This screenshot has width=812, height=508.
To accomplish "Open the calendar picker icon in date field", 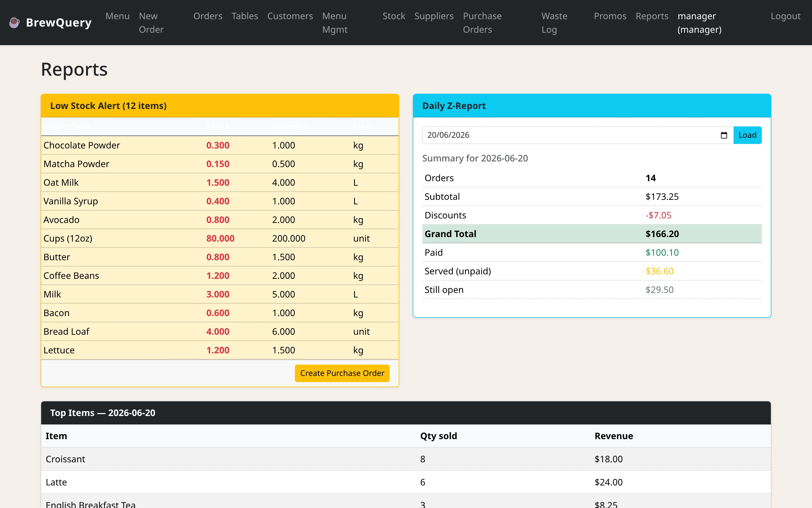I will click(724, 135).
